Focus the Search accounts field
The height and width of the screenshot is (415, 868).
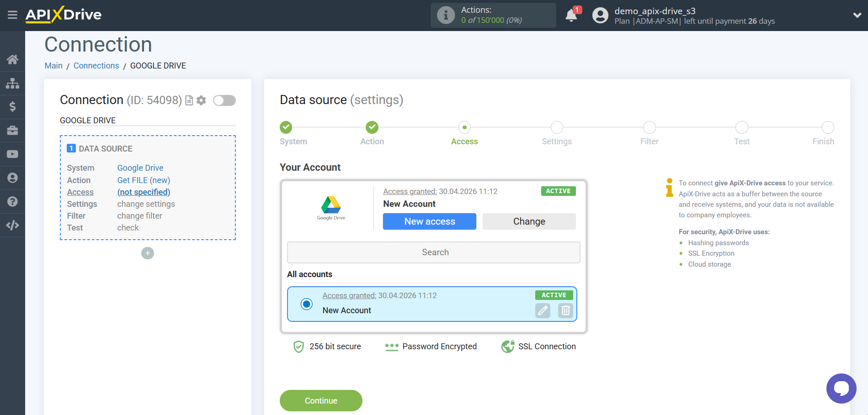(x=434, y=252)
